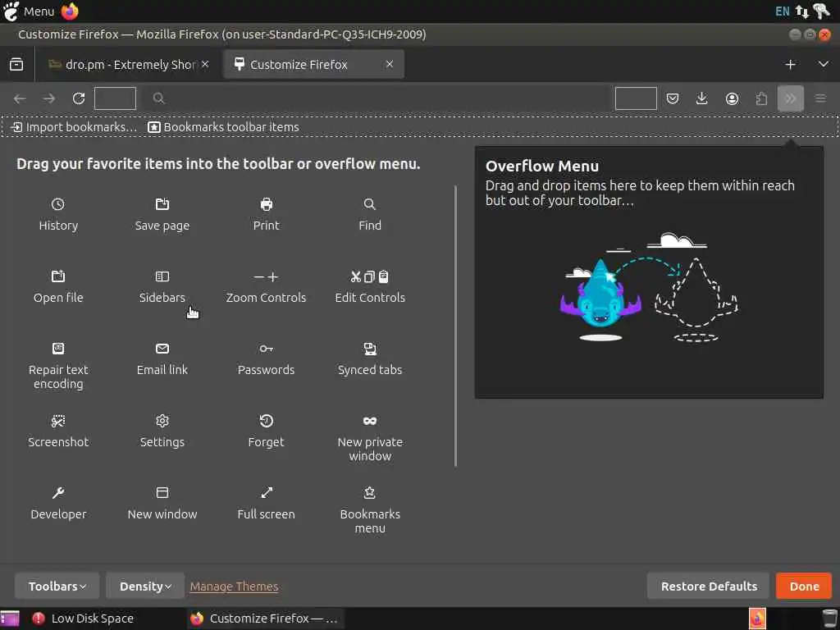Pick the Edit Controls item

(x=370, y=286)
